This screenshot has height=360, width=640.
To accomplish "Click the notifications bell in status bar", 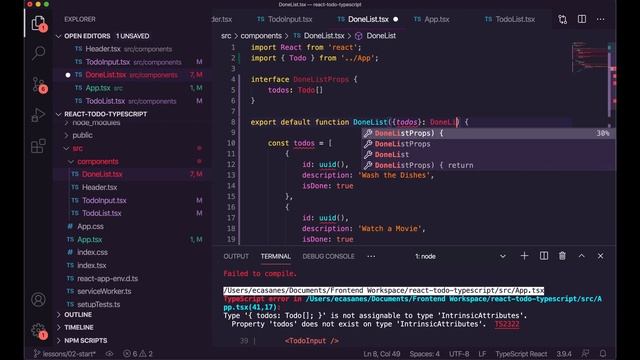I will coord(603,353).
